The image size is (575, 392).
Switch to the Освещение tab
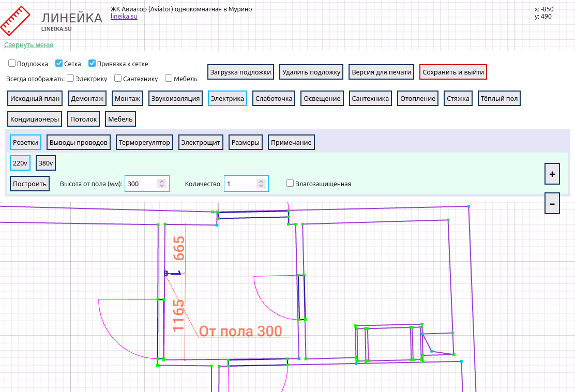(x=322, y=98)
